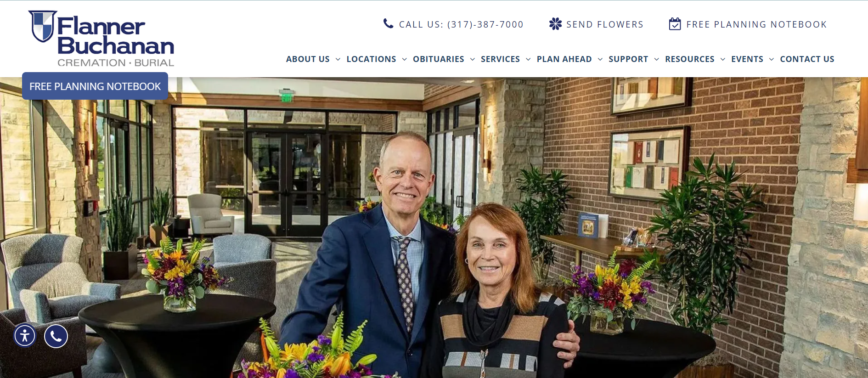
Task: Expand the Services dropdown arrow
Action: 528,59
